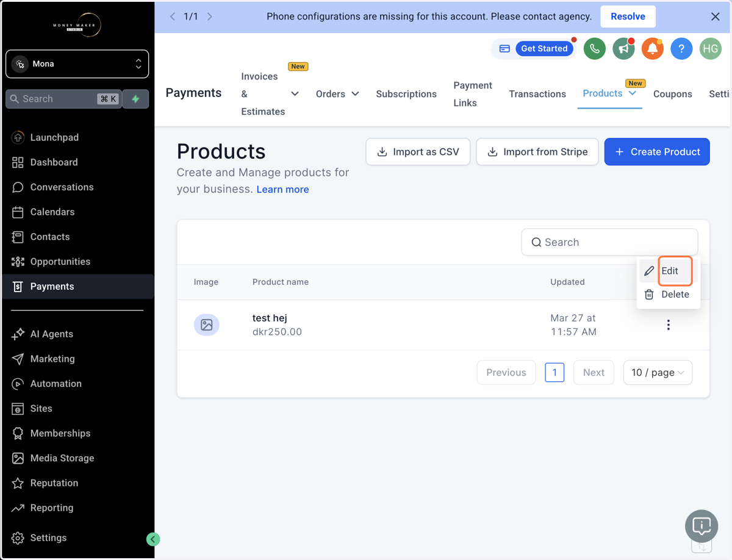Viewport: 732px width, 560px height.
Task: Expand the Mona account switcher
Action: pyautogui.click(x=77, y=64)
